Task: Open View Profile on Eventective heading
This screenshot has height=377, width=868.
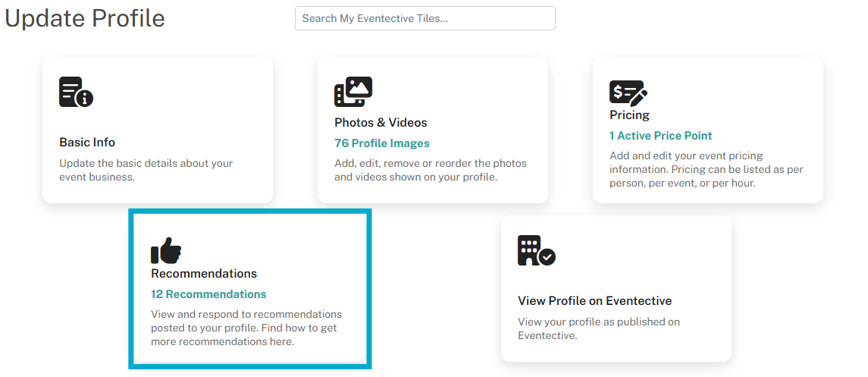Action: pyautogui.click(x=594, y=301)
